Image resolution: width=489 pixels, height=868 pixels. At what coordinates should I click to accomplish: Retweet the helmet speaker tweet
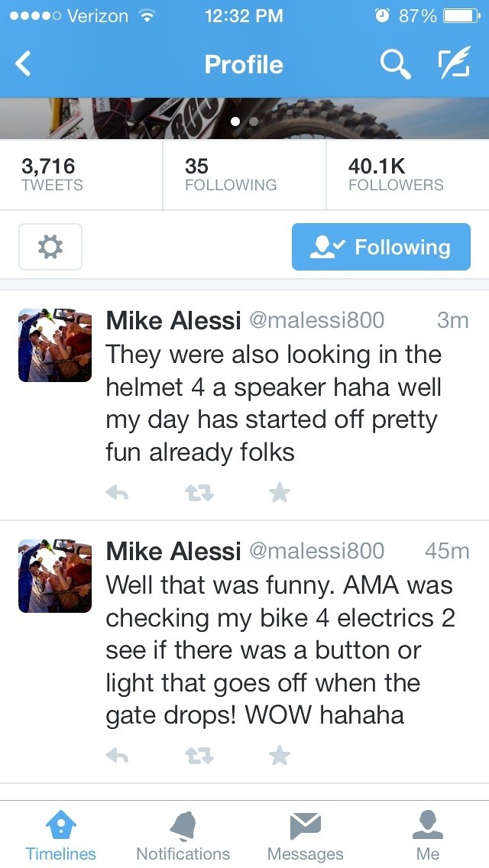tap(199, 492)
